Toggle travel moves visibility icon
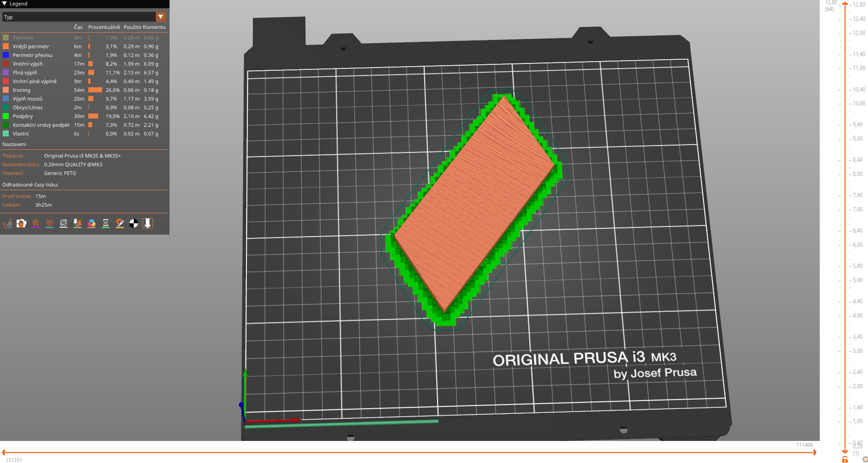Image resolution: width=868 pixels, height=463 pixels. pos(7,224)
